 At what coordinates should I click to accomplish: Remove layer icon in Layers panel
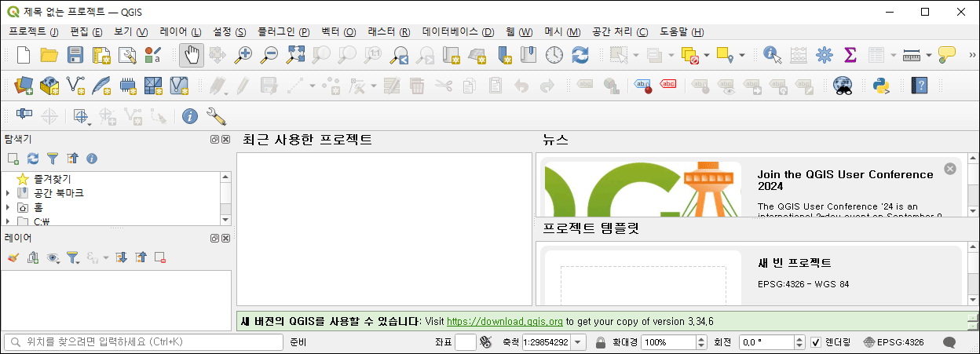tap(160, 257)
